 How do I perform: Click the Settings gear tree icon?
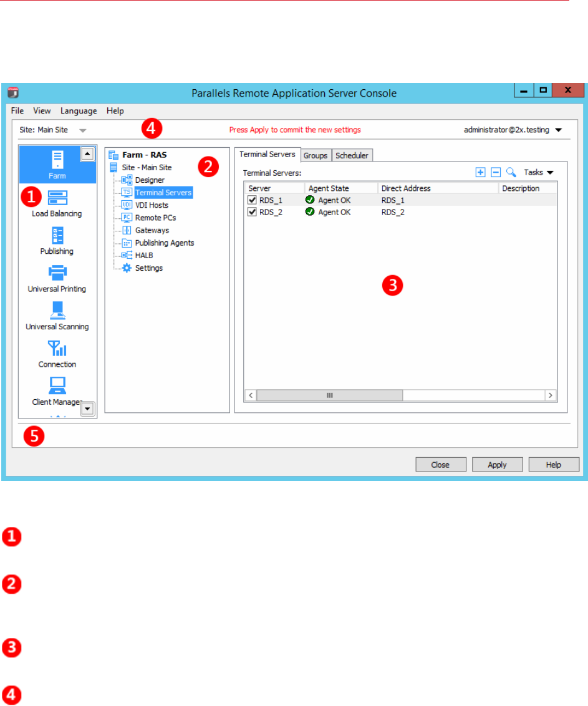tap(127, 268)
